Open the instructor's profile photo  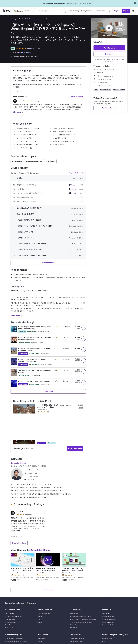pos(17,474)
